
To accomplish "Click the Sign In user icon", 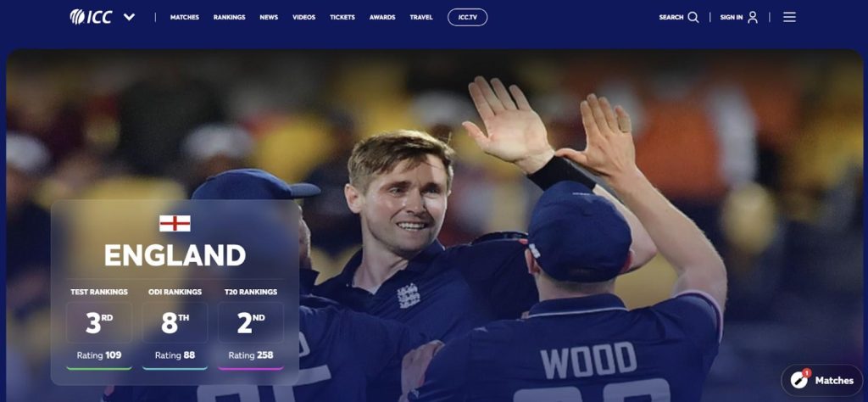I will (753, 17).
